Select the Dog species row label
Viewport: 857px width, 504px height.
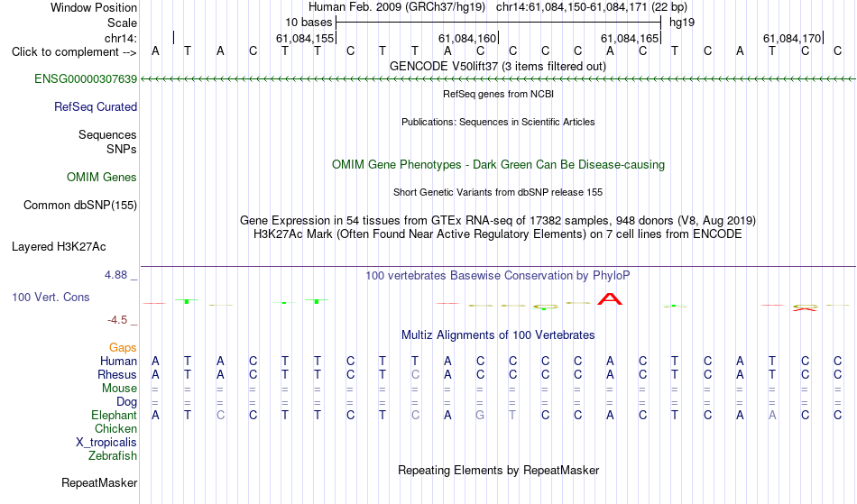[x=126, y=402]
